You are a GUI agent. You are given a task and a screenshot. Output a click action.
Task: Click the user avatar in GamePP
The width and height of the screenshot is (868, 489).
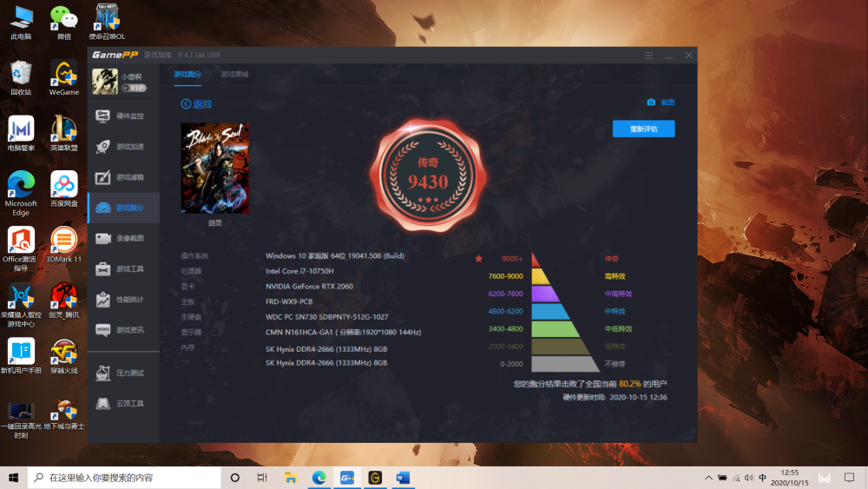[x=105, y=82]
